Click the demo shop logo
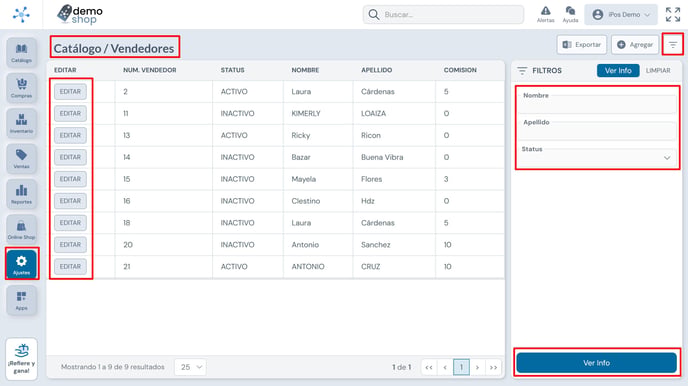The width and height of the screenshot is (688, 386). tap(80, 14)
